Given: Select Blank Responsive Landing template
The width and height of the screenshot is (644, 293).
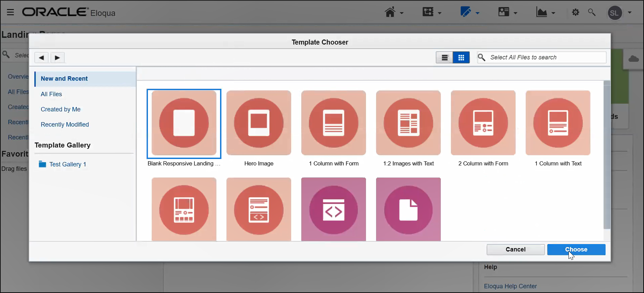Looking at the screenshot, I should (x=184, y=123).
